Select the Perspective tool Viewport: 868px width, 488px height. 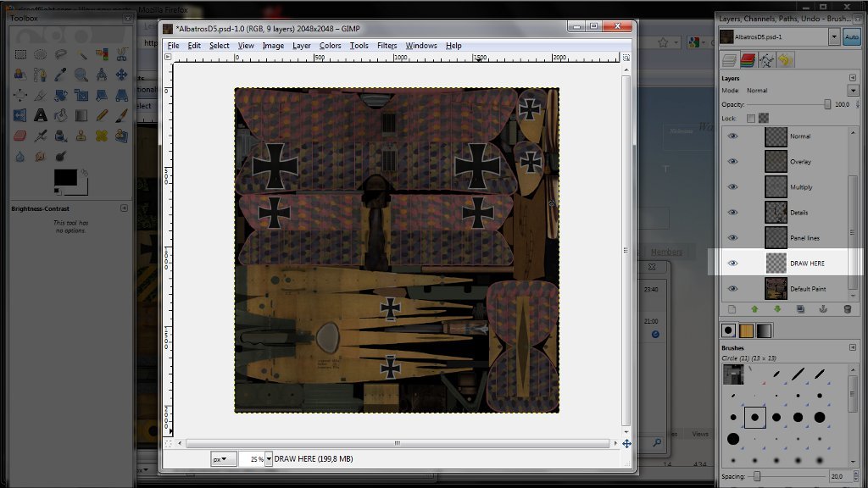(122, 95)
